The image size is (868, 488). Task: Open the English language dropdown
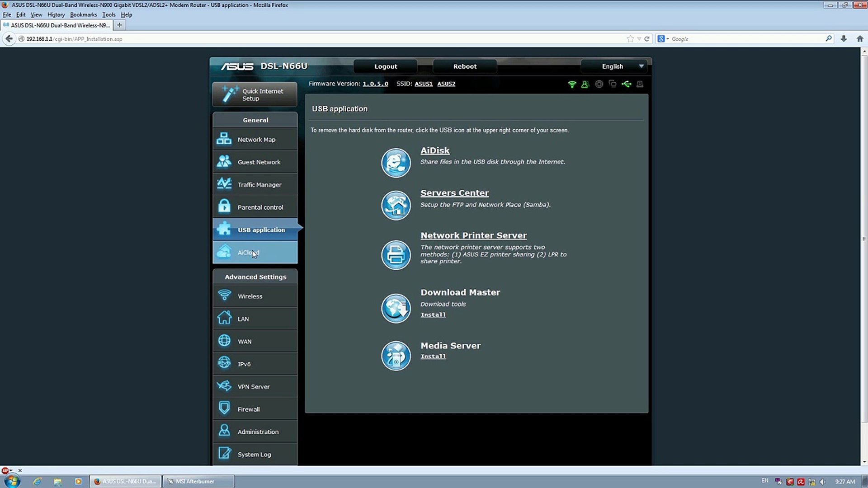pyautogui.click(x=614, y=66)
